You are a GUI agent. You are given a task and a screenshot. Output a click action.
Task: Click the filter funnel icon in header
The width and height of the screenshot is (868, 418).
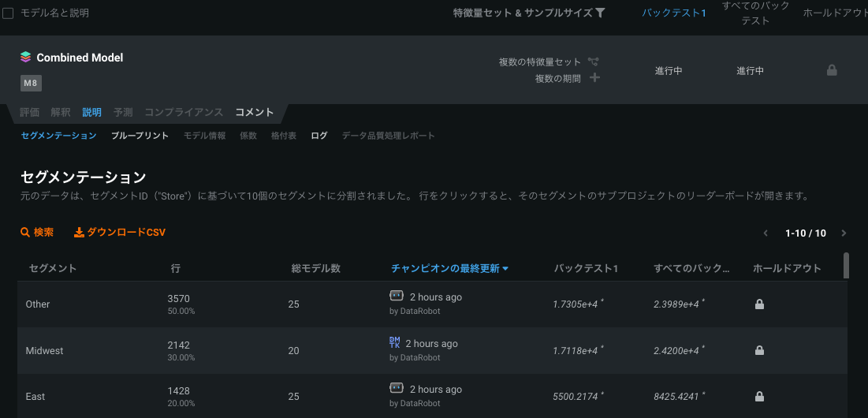pos(600,13)
